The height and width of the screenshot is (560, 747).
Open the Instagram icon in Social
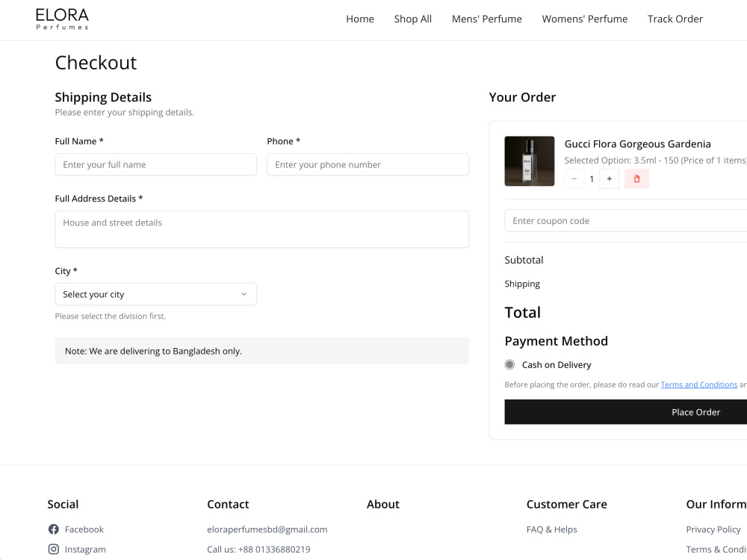[54, 550]
